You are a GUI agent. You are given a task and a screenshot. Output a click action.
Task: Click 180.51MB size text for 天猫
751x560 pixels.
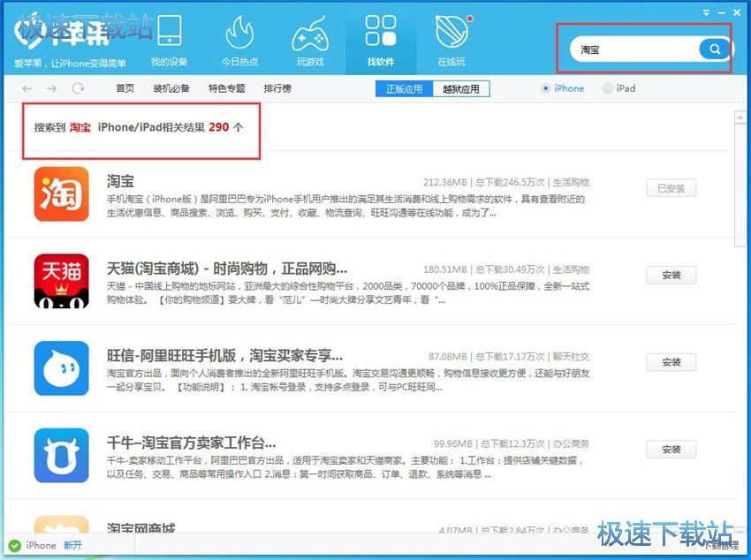click(x=445, y=269)
